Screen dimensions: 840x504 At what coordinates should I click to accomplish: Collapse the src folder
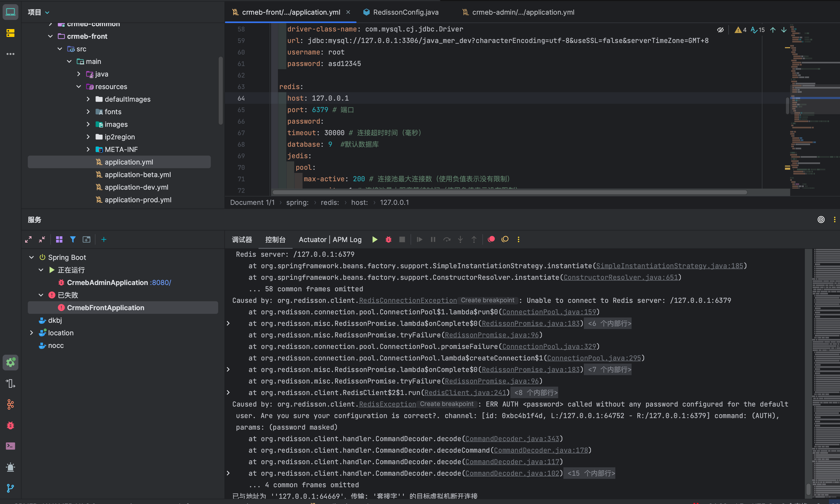(60, 48)
